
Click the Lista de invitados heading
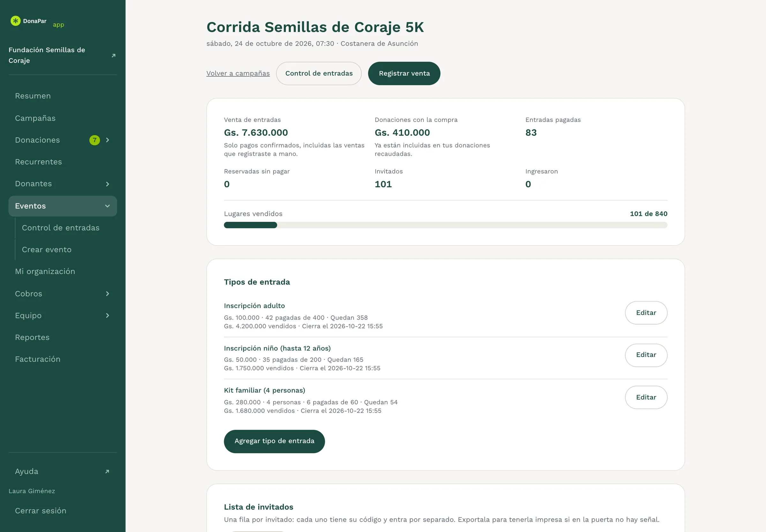(x=258, y=507)
